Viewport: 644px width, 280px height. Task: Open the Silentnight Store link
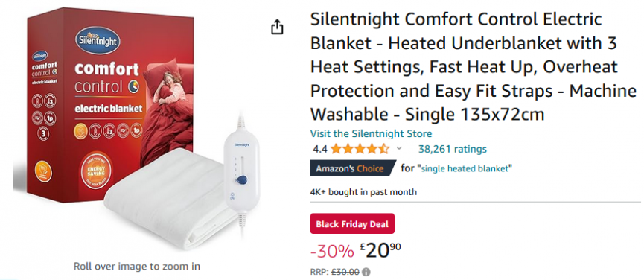(371, 133)
